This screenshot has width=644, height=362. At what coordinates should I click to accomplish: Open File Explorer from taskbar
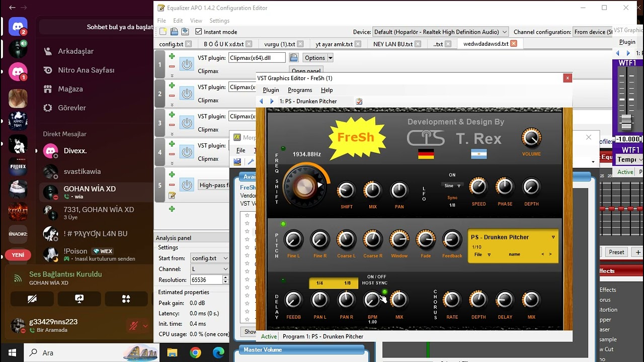(x=172, y=352)
